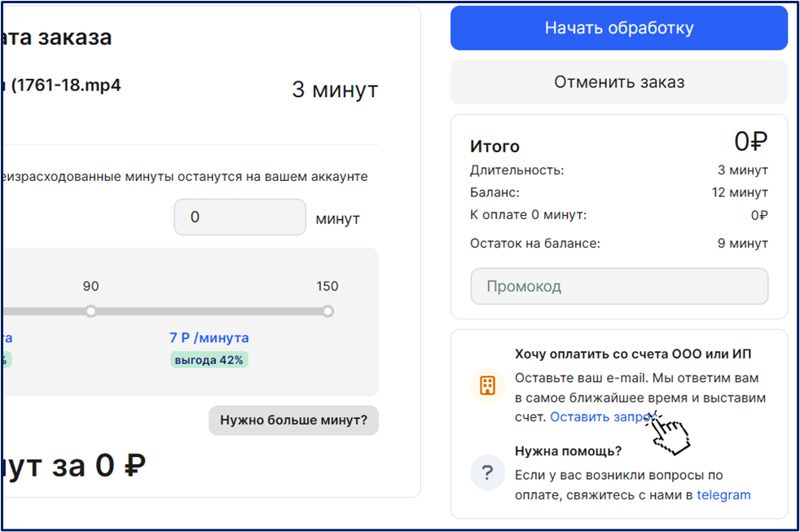Set slider to the 150 minutes handle
The image size is (800, 532).
point(328,311)
